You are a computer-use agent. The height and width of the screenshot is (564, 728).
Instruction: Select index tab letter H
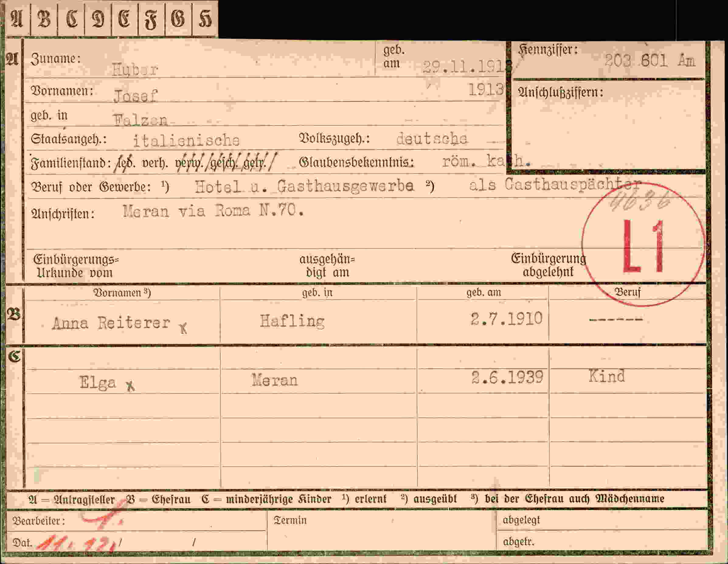tap(205, 19)
